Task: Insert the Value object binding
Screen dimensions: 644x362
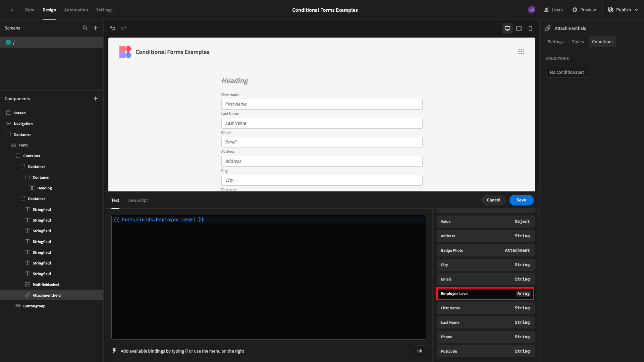Action: pos(486,222)
